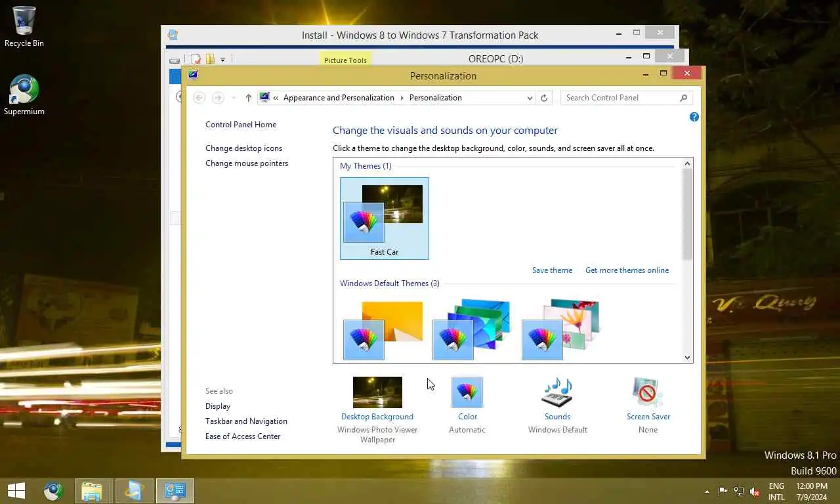The image size is (840, 504).
Task: Click Personalization help question mark icon
Action: (x=694, y=117)
